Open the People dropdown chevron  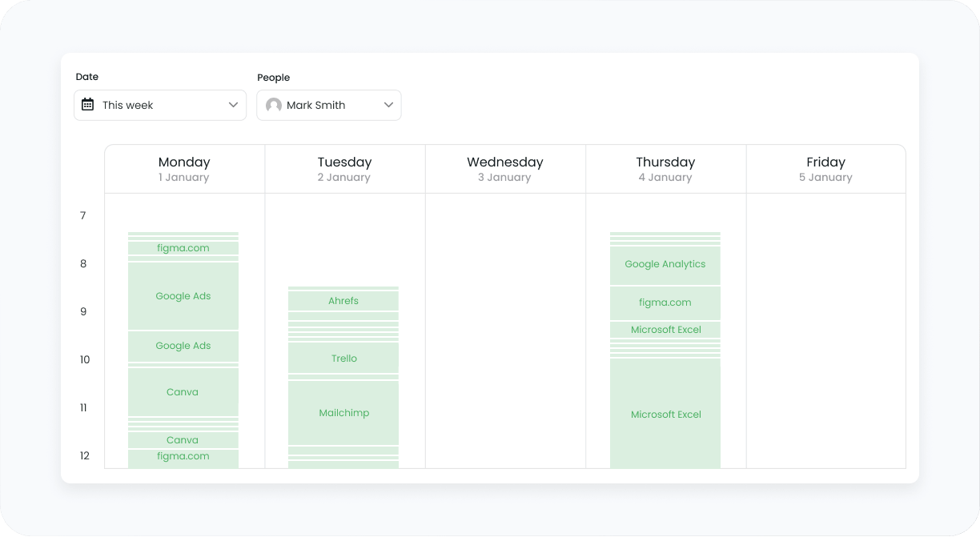click(388, 105)
